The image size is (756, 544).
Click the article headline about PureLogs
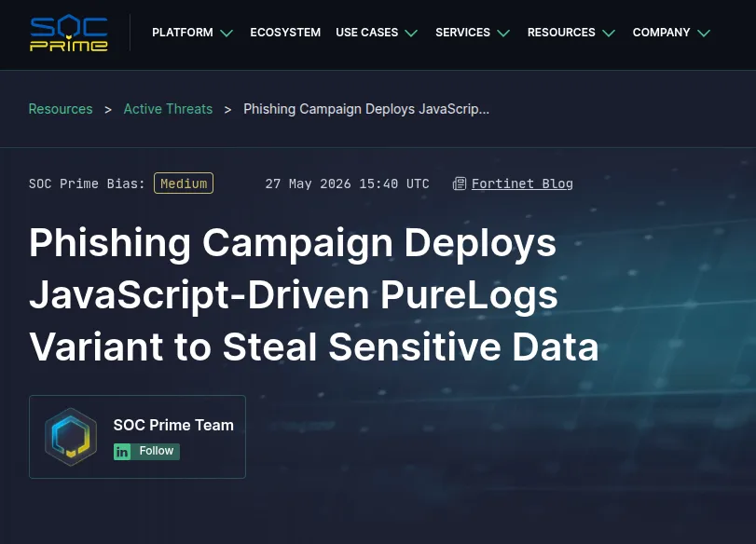tap(314, 294)
